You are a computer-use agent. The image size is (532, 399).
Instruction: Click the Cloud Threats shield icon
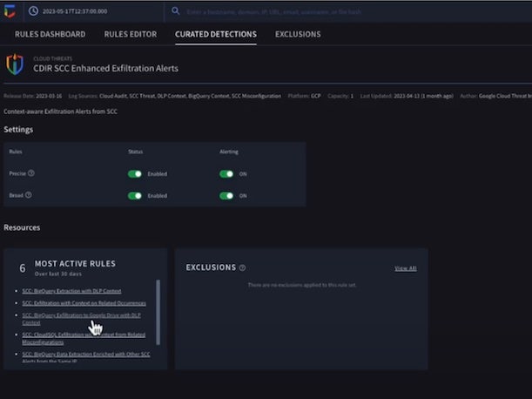click(15, 64)
